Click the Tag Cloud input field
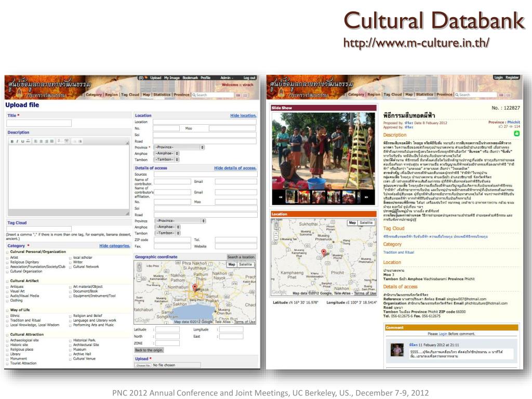Screen dimensions: 532x399 coord(39,229)
